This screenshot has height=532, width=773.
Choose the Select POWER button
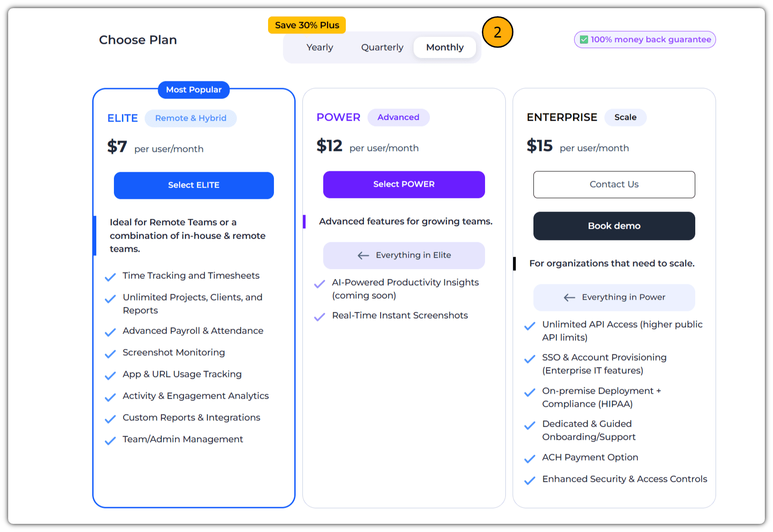(404, 184)
